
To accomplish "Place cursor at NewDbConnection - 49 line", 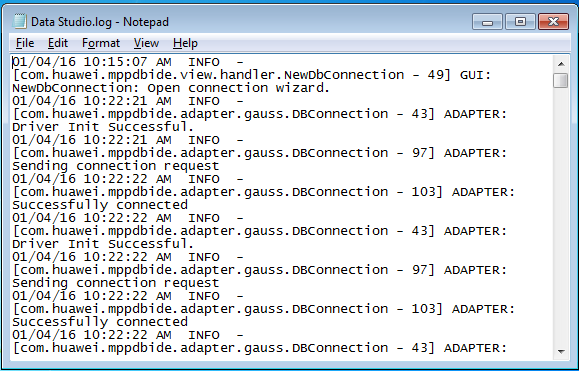I will click(x=252, y=75).
